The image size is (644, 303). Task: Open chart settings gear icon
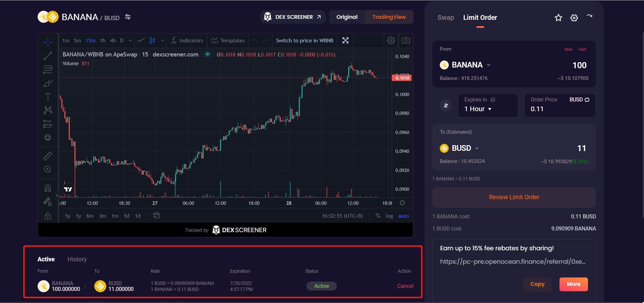coord(391,40)
